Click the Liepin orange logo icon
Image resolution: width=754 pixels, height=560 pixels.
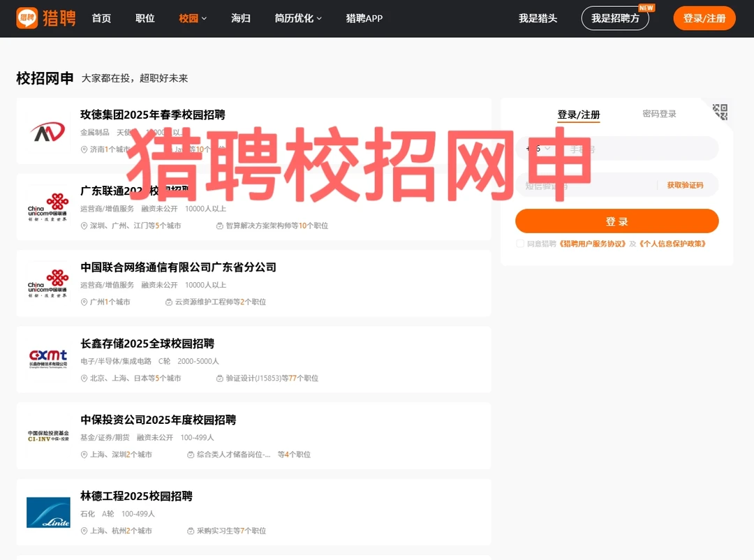tap(27, 18)
